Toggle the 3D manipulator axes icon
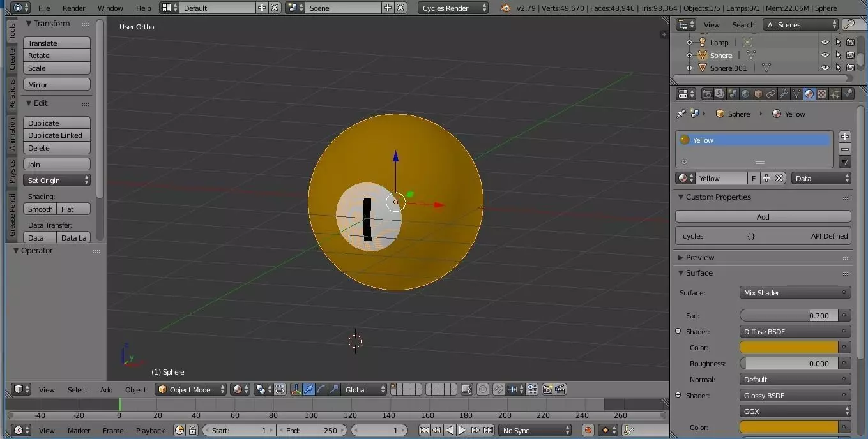The height and width of the screenshot is (439, 868). coord(296,389)
